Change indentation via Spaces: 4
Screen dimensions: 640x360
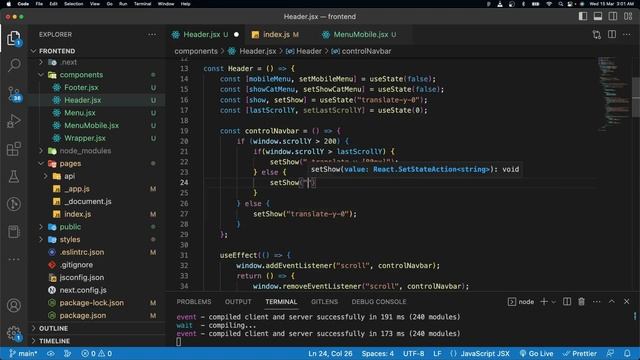click(378, 353)
